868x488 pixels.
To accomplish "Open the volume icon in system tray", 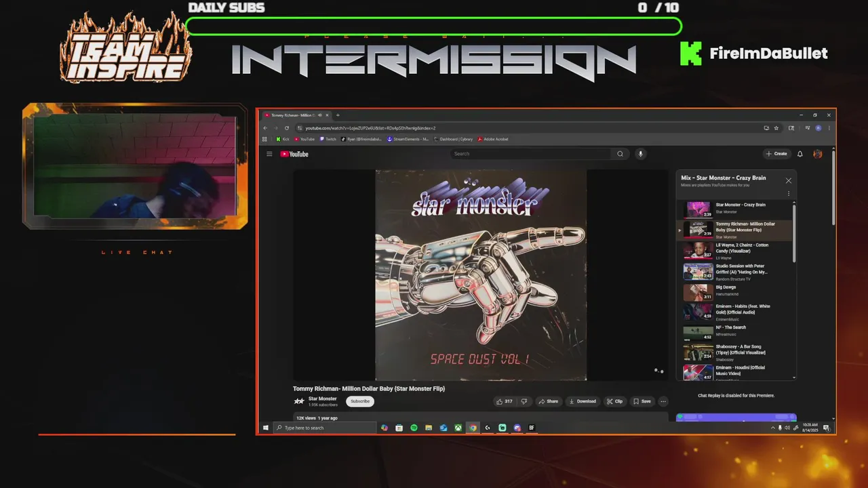I will (x=787, y=428).
